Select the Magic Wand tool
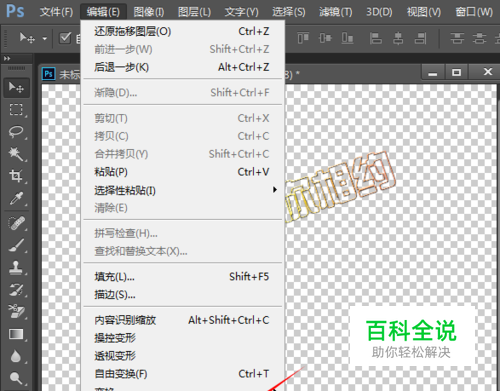The height and width of the screenshot is (391, 500). coord(16,154)
